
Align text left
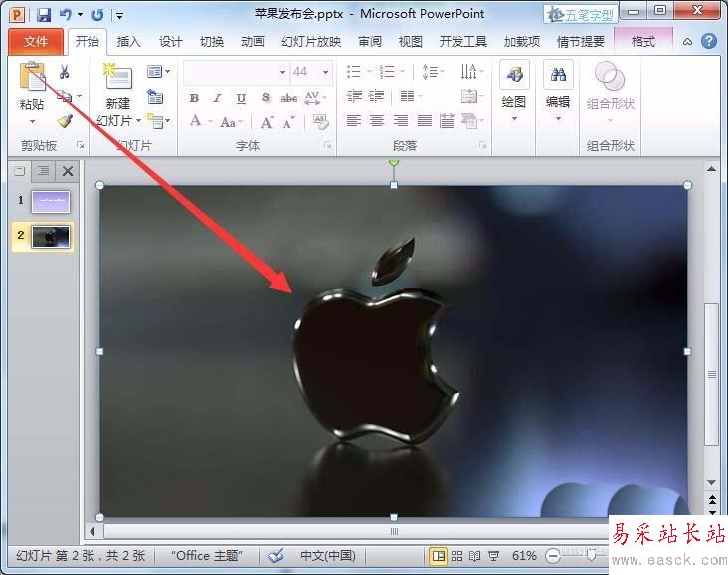click(x=354, y=121)
